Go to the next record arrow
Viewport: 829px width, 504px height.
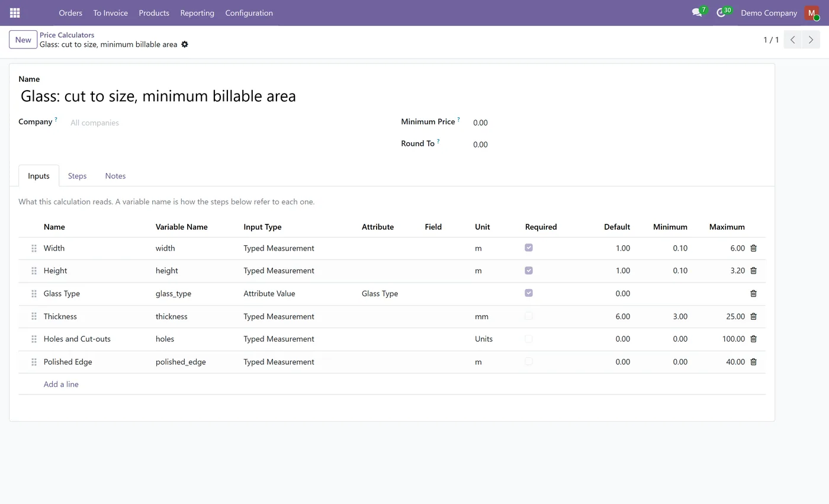pyautogui.click(x=811, y=40)
